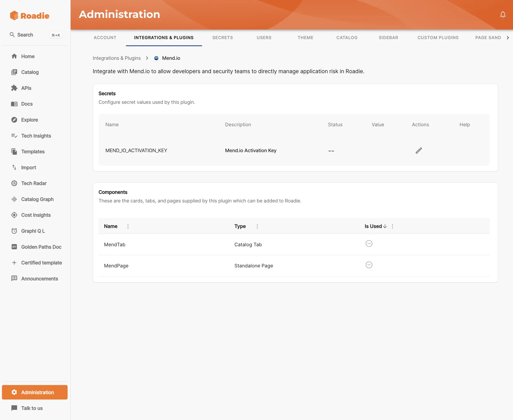Screen dimensions: 513x420
Task: Open the Tech Radar page
Action: (34, 183)
